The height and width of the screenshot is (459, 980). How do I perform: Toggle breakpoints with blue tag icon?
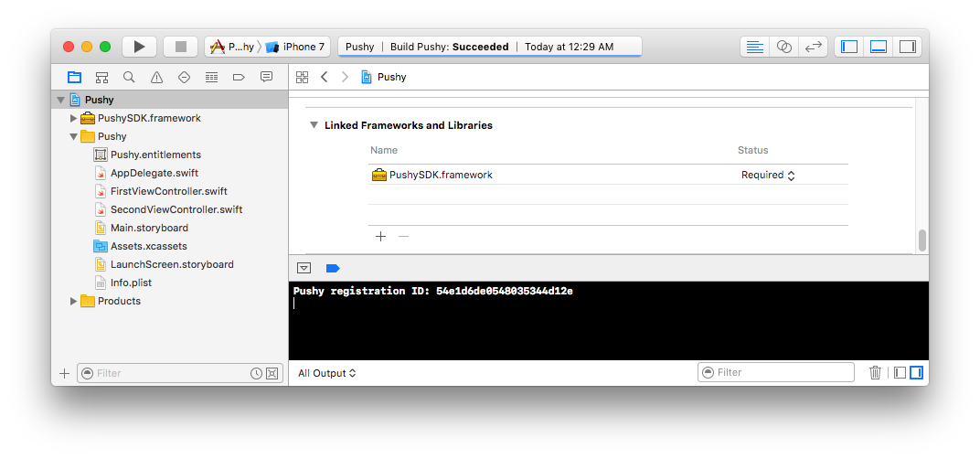(333, 268)
